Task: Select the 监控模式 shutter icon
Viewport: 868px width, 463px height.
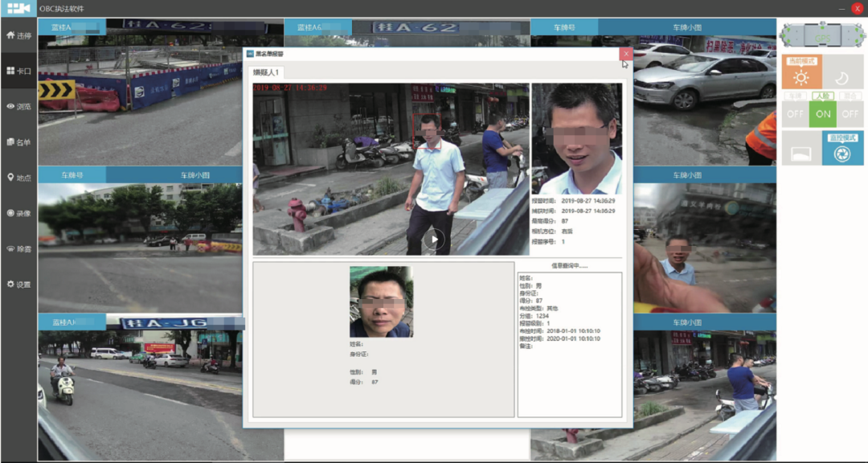Action: tap(841, 152)
